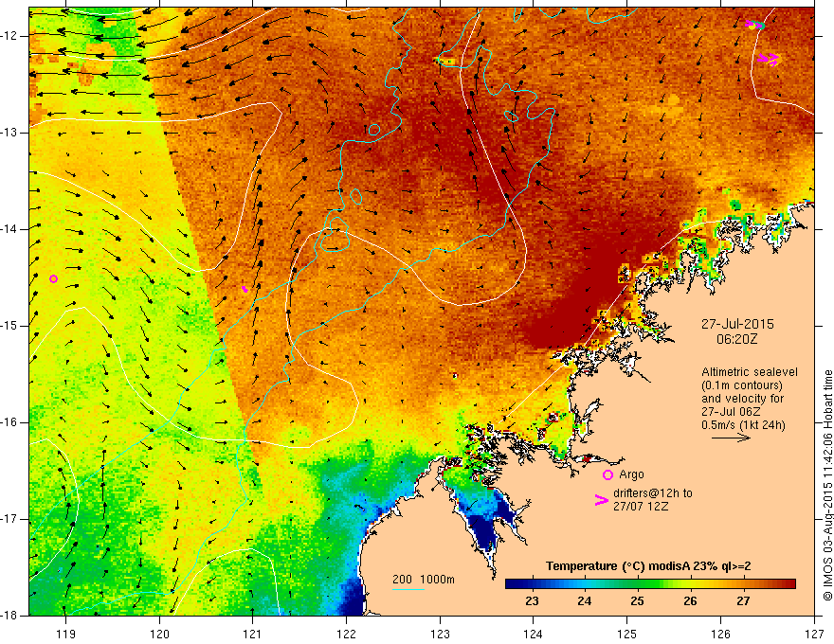834x644 pixels.
Task: Click the longitude axis label 119
Action: pos(66,634)
